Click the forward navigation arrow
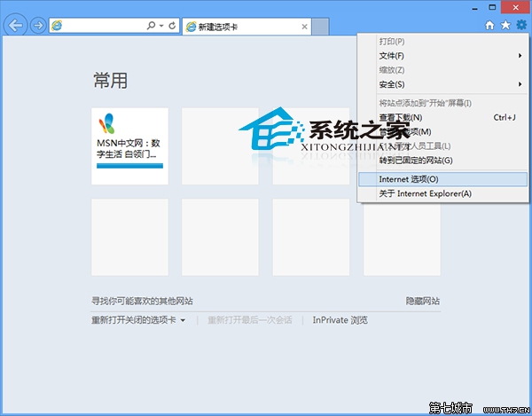Screen dimensions: 532x416 pos(38,25)
